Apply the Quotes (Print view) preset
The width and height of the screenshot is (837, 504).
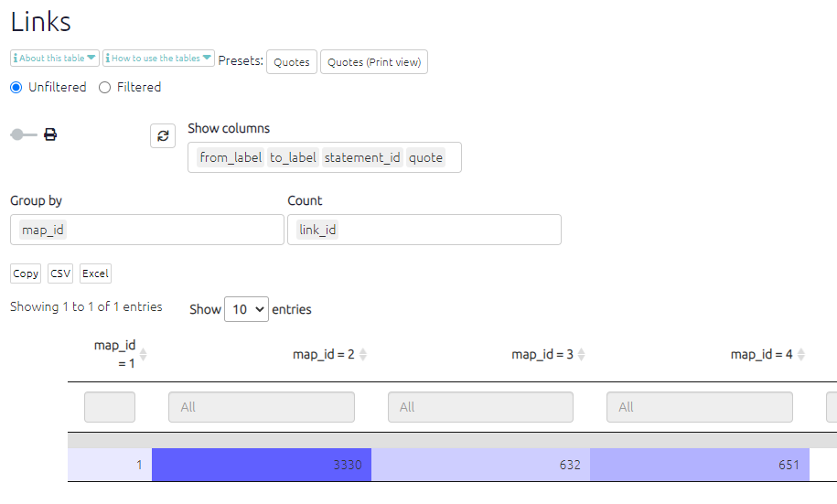click(x=373, y=62)
